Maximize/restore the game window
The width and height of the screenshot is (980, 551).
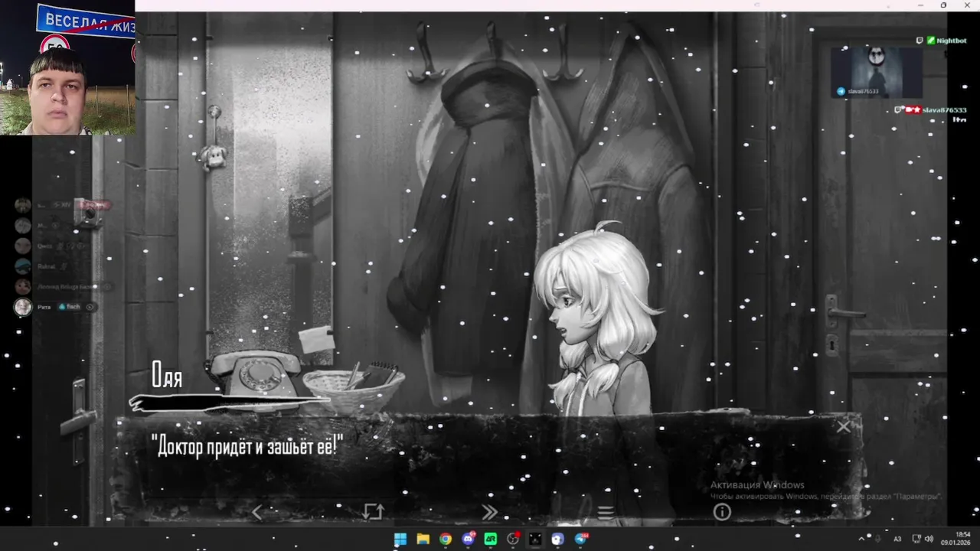coord(943,5)
